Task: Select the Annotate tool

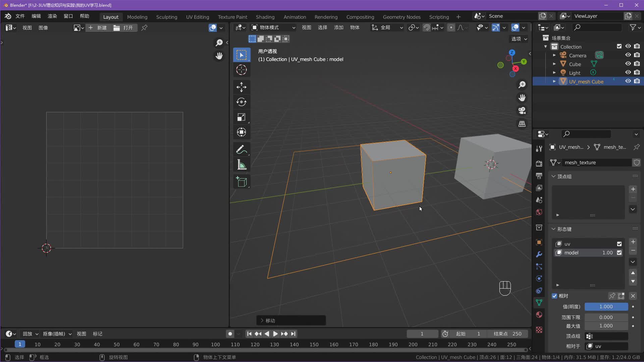Action: 241,149
